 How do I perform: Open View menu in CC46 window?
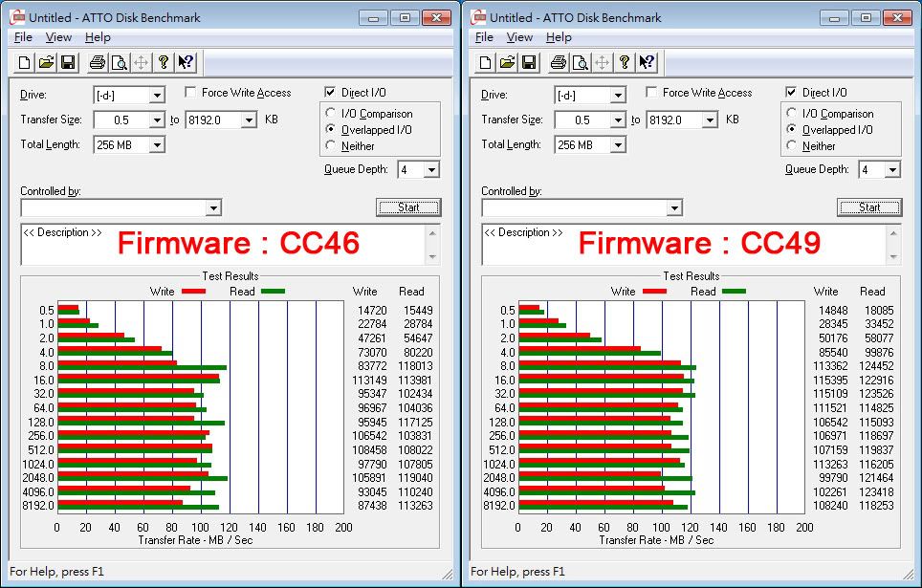(58, 37)
